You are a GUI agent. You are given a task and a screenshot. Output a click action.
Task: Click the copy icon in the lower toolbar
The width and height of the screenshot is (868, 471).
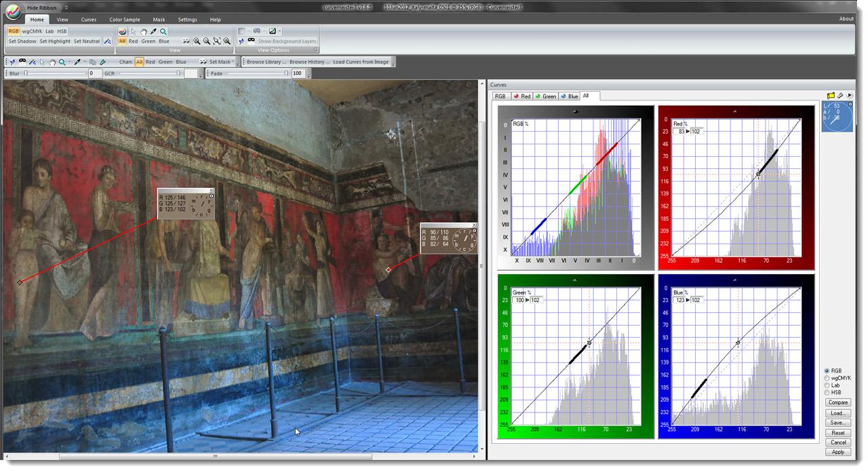pyautogui.click(x=93, y=62)
